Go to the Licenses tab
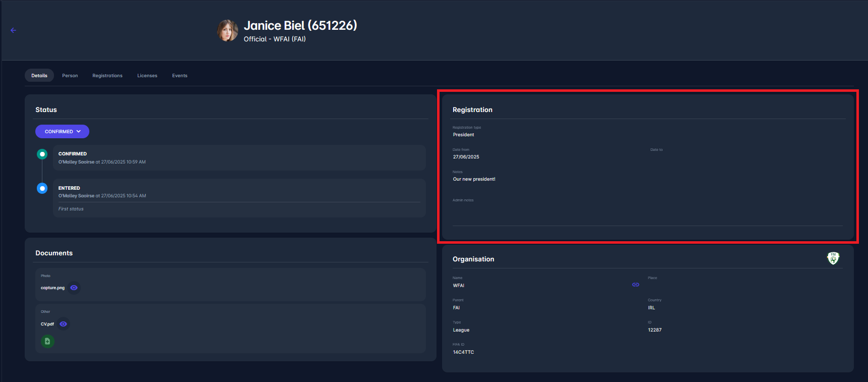The width and height of the screenshot is (868, 382). click(x=147, y=76)
